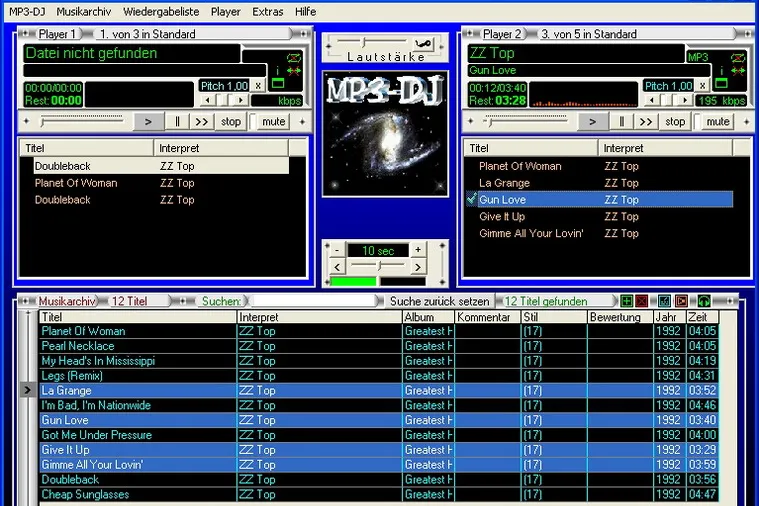Click the Musikarchiv panel label

(x=67, y=301)
